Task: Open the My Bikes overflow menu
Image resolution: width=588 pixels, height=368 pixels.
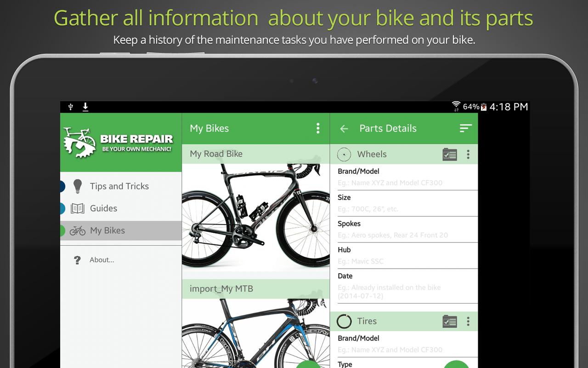Action: point(318,128)
